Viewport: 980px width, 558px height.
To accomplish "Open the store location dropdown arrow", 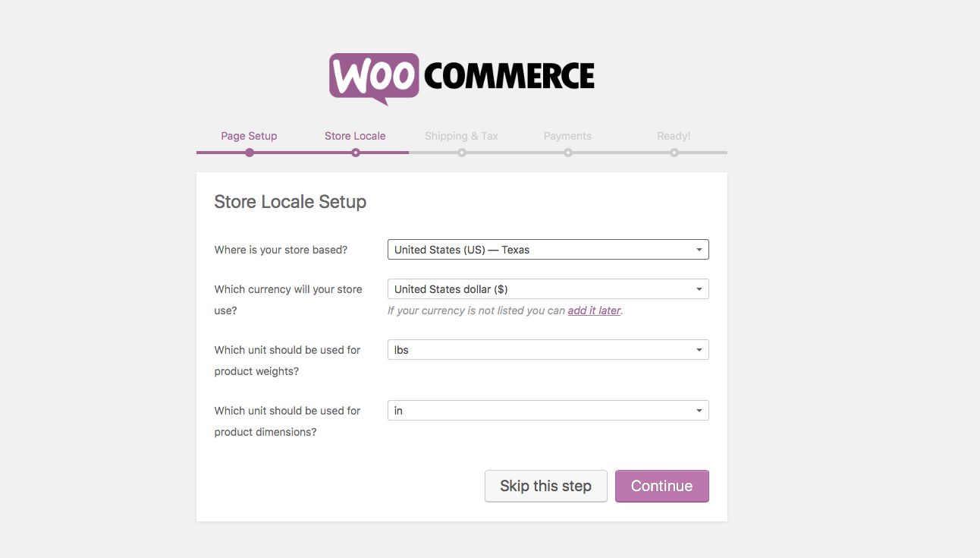I will [x=699, y=250].
